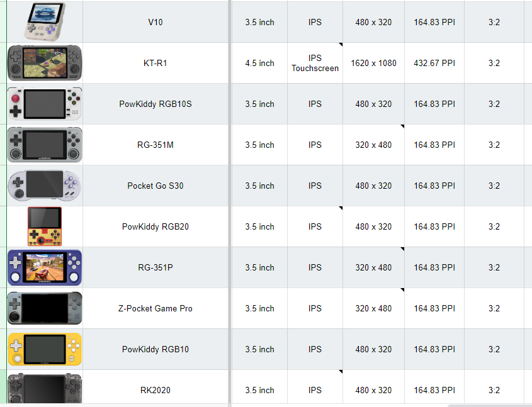Screen dimensions: 532x407
Task: Click the Z-Pocket Game Pro image
Action: click(x=45, y=308)
